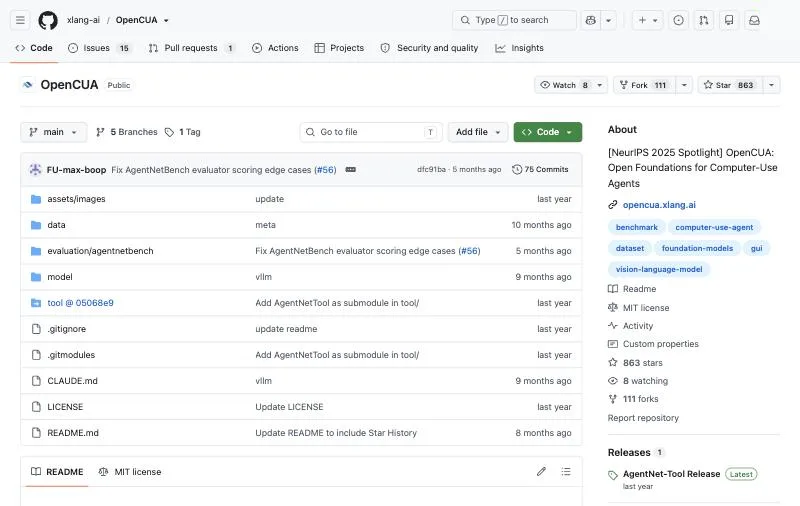Open the notifications inbox icon
This screenshot has height=506, width=800.
point(754,20)
